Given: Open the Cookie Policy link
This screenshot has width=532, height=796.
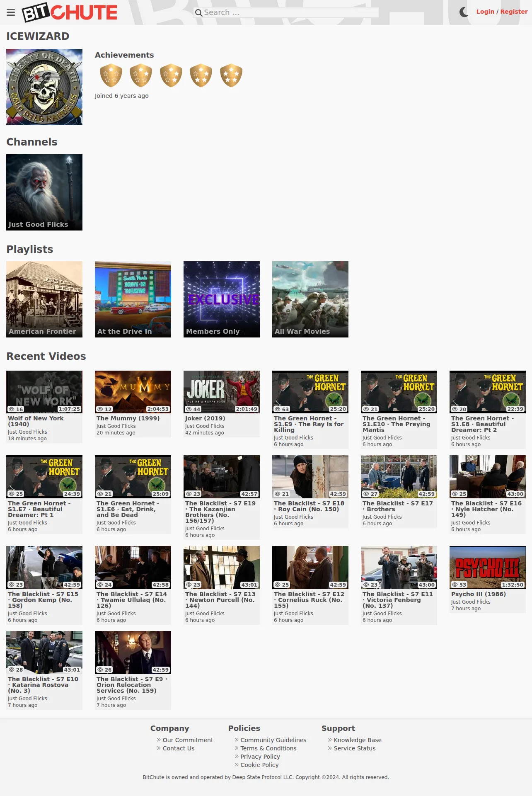Looking at the screenshot, I should coord(260,765).
